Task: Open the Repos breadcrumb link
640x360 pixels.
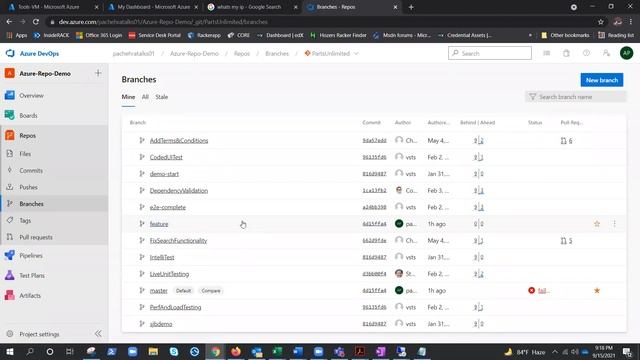Action: click(242, 53)
